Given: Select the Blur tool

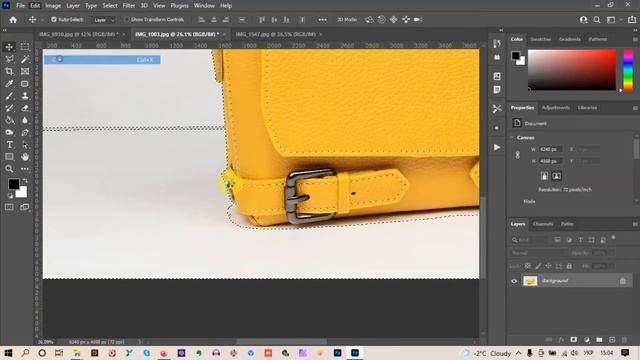Looking at the screenshot, I should click(x=25, y=120).
